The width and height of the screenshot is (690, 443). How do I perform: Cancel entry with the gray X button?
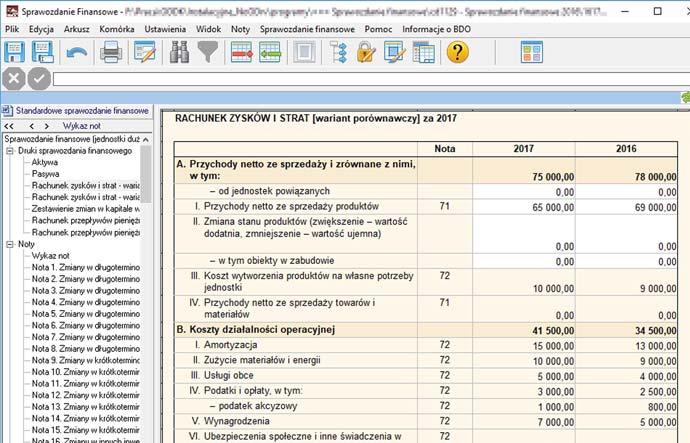click(x=14, y=79)
